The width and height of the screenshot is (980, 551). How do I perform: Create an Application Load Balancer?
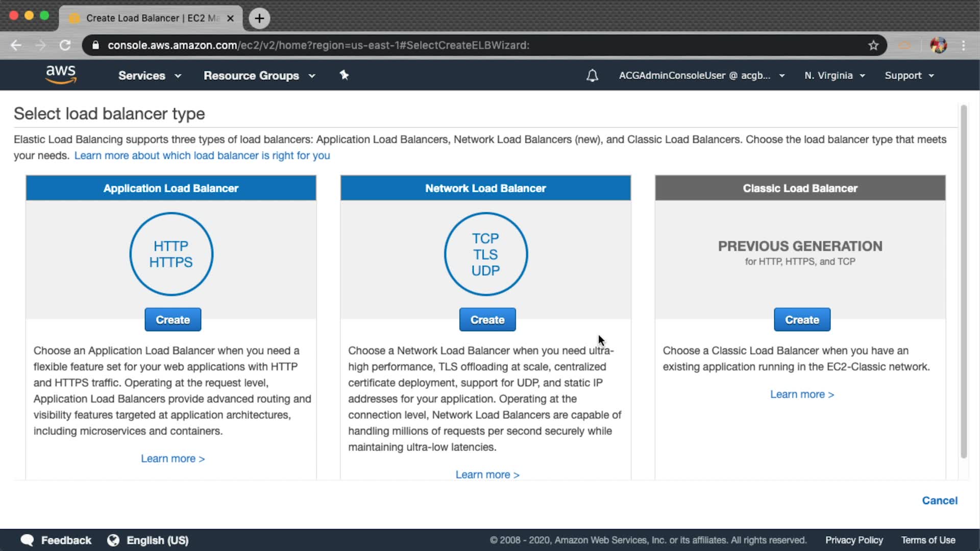point(173,320)
